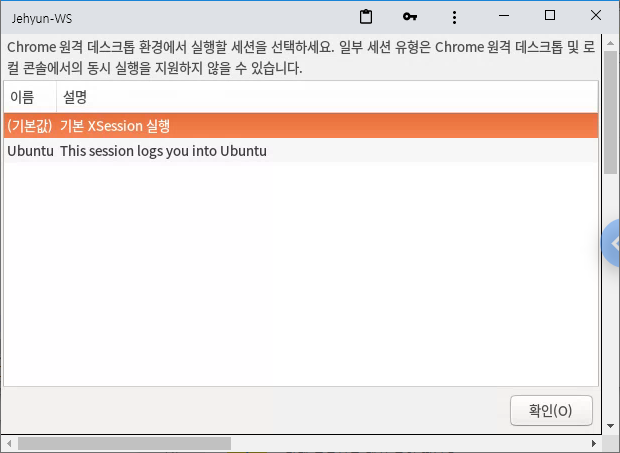The width and height of the screenshot is (620, 453).
Task: Click the horizontal scrollbar left arrow
Action: [x=9, y=444]
